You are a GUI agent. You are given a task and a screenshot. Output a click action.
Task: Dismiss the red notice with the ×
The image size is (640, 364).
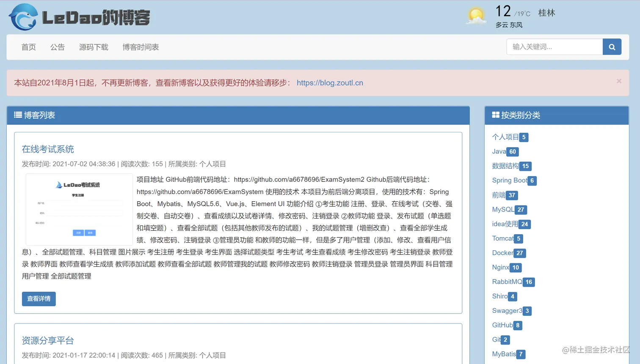point(619,81)
